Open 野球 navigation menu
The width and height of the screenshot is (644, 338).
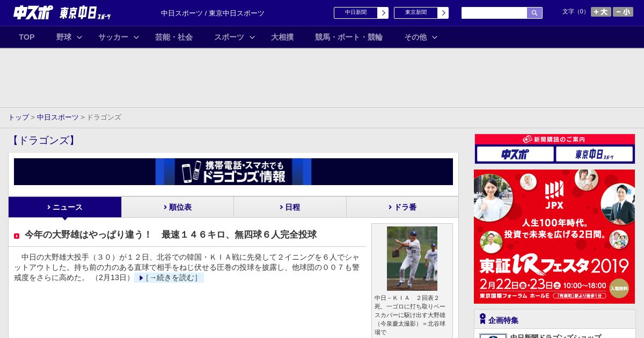click(64, 37)
